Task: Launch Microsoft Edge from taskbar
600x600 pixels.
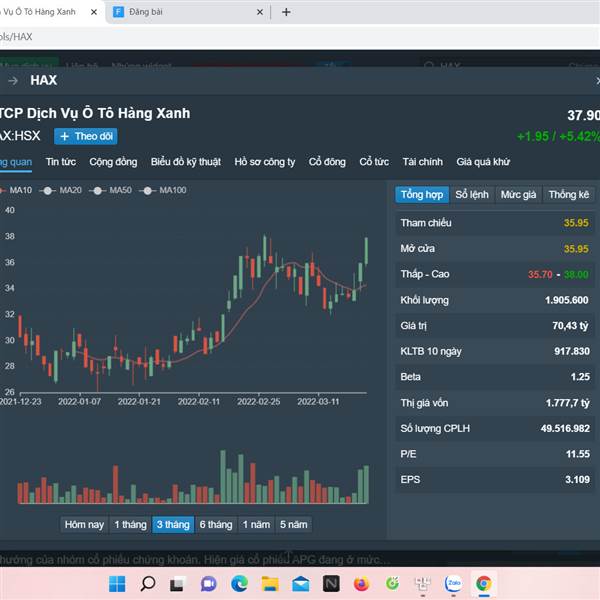Action: point(240,584)
